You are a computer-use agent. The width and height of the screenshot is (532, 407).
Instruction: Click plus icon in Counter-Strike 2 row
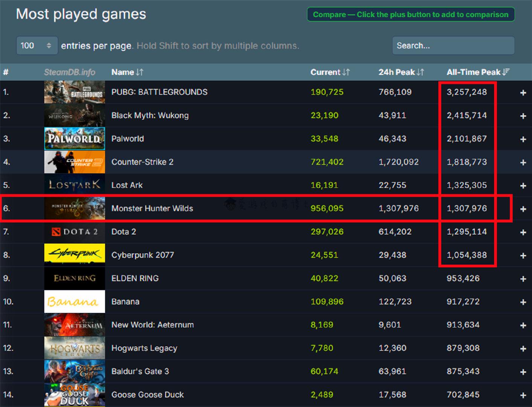[523, 162]
